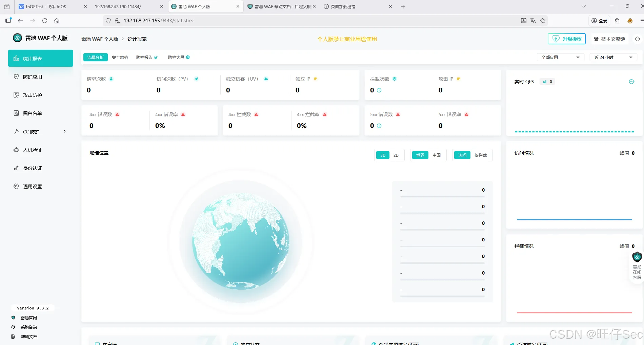Click the arrow icon beside 访问次数 (PV)
Image resolution: width=644 pixels, height=345 pixels.
pyautogui.click(x=196, y=79)
